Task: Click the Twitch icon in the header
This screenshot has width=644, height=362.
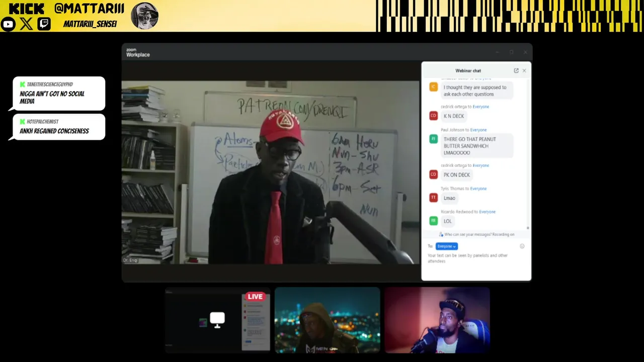Action: pyautogui.click(x=44, y=24)
